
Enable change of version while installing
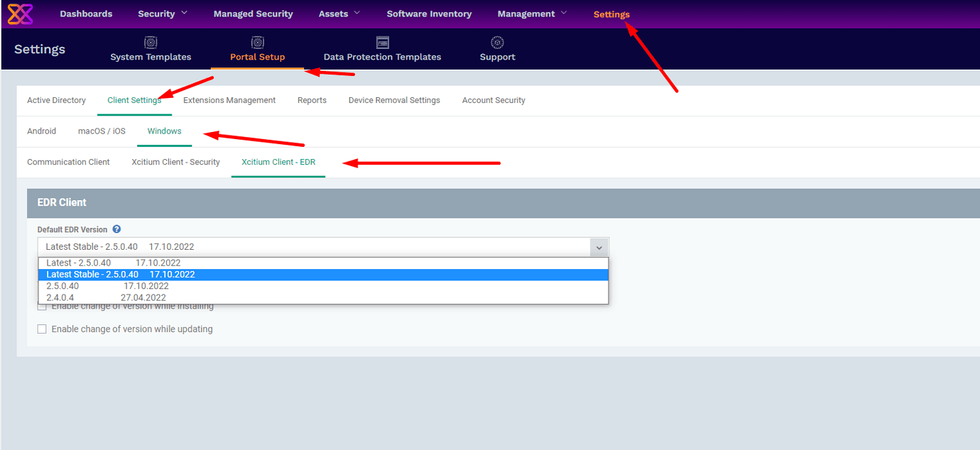point(42,305)
